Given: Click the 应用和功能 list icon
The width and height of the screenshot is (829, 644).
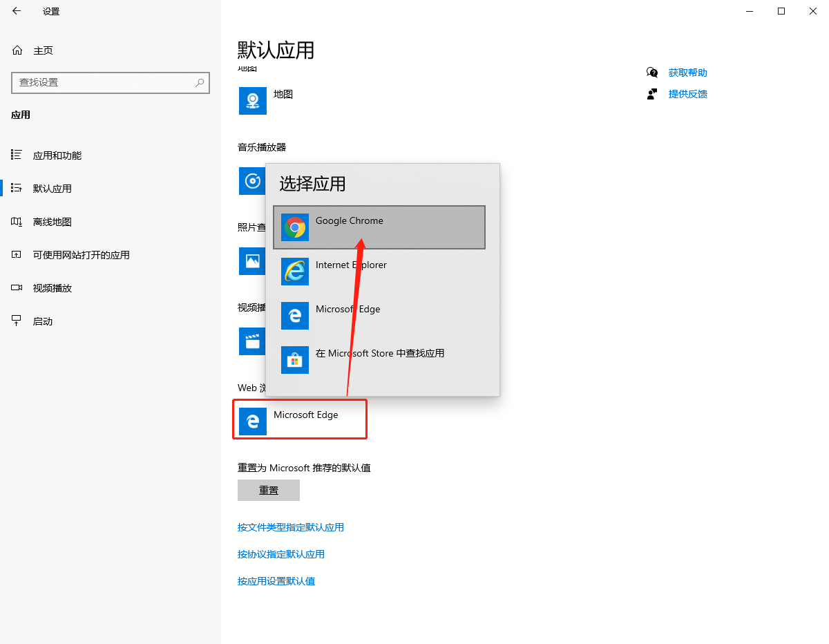Looking at the screenshot, I should click(17, 155).
